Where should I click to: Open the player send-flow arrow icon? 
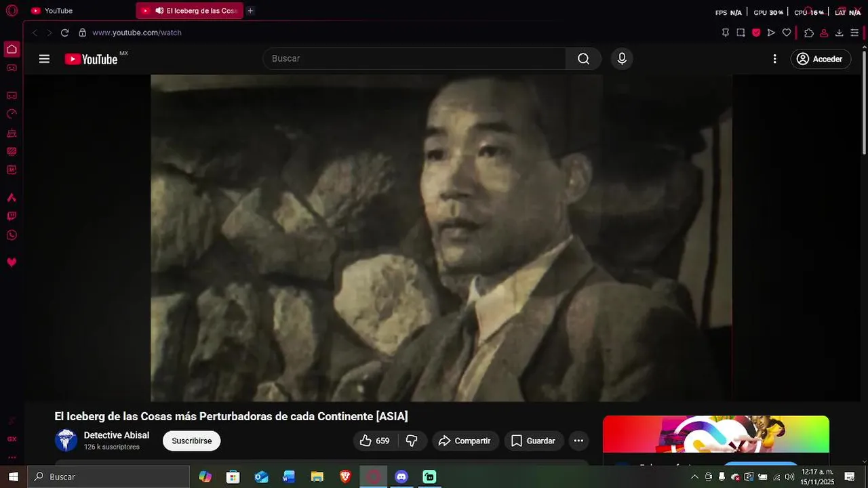pos(771,33)
